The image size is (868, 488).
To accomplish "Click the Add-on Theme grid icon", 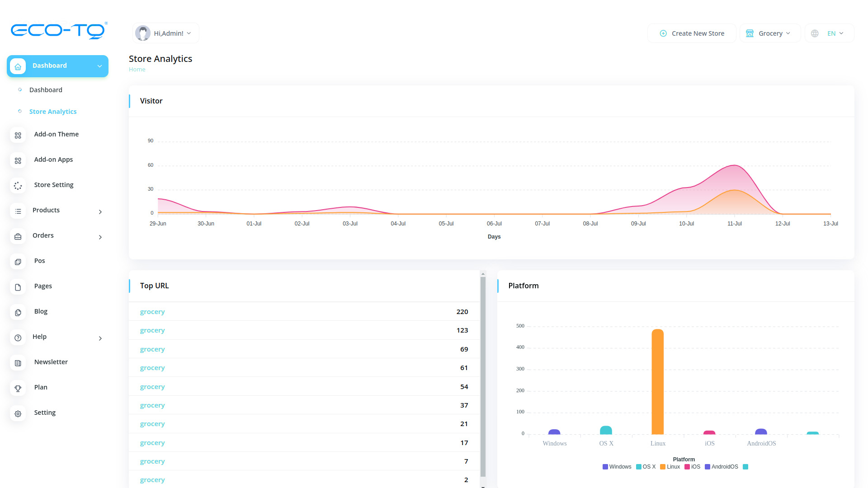I will (x=18, y=135).
